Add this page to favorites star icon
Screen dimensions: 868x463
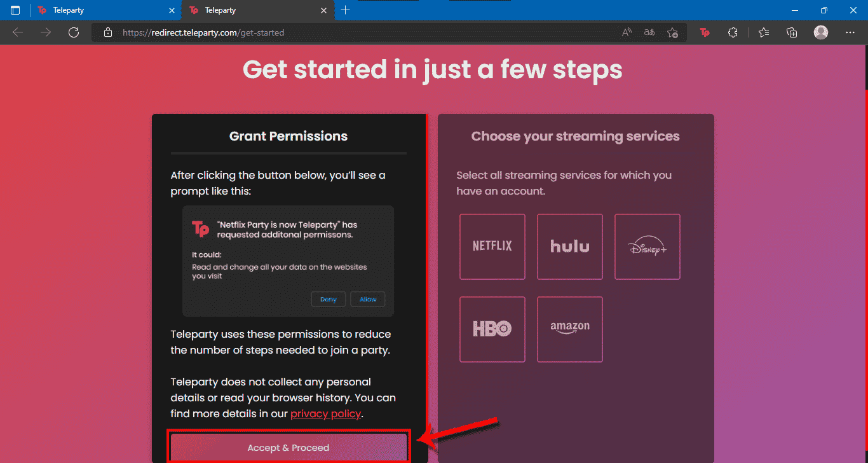673,32
